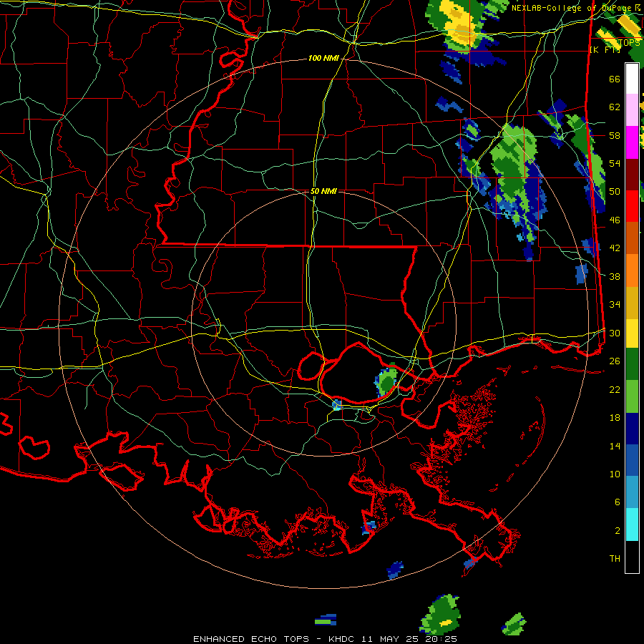Viewport: 644px width, 644px height.
Task: Click the 'TH' threshold label on the legend
Action: (x=615, y=559)
